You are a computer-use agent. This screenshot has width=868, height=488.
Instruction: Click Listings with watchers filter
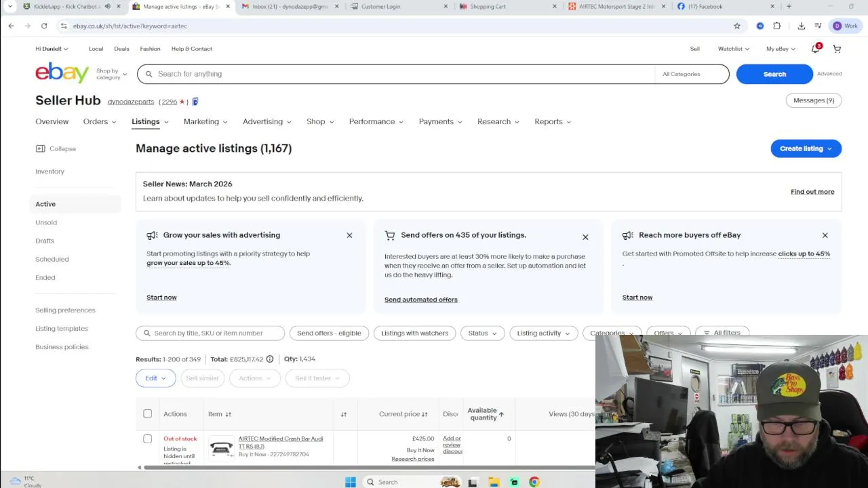click(x=414, y=333)
